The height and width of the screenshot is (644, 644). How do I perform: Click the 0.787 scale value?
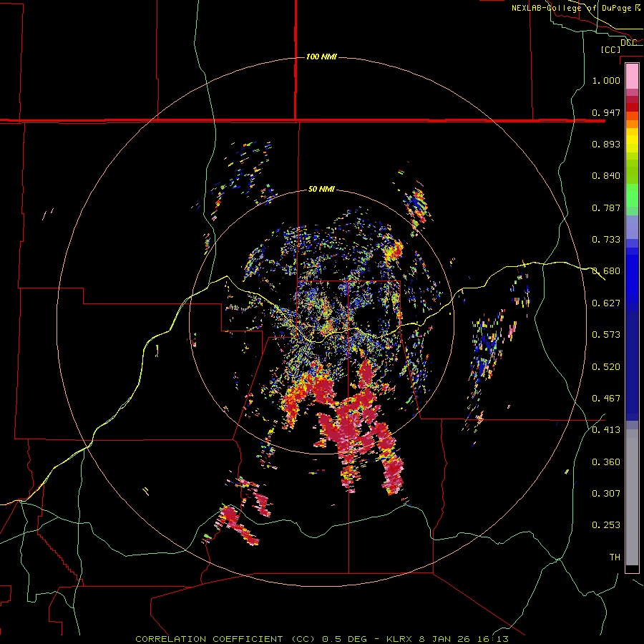(x=606, y=208)
